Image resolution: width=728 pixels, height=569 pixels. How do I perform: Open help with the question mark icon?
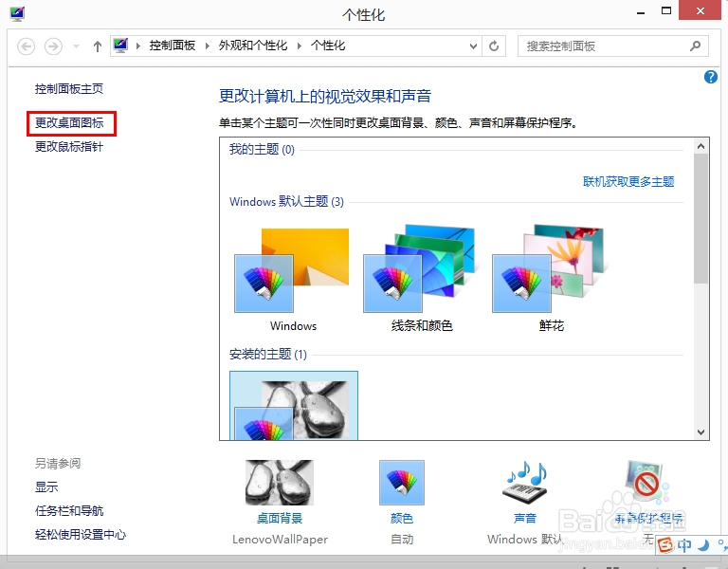pos(710,77)
